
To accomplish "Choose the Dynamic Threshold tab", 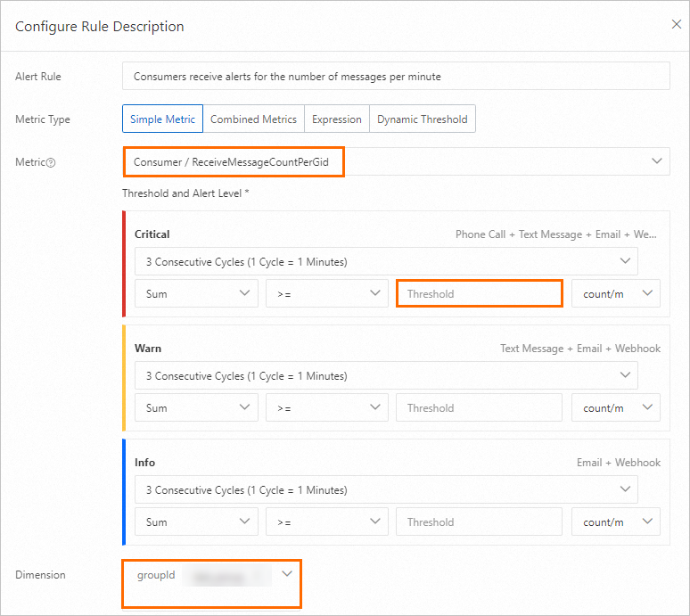I will 422,119.
